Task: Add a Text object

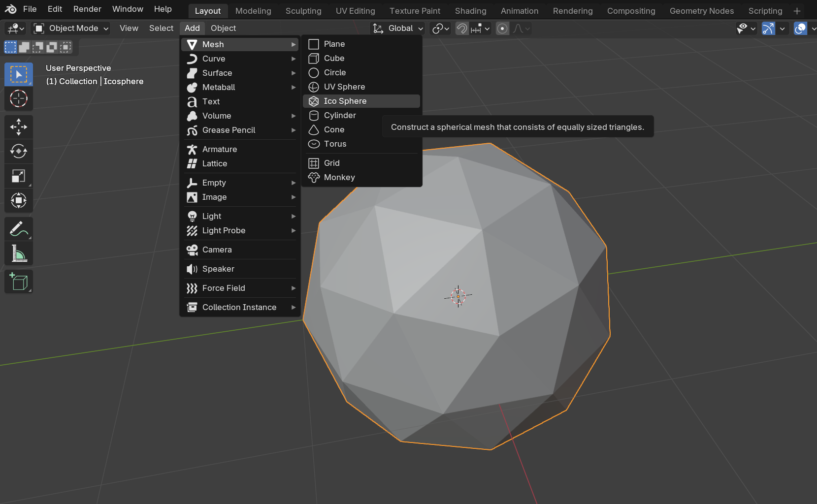Action: click(x=240, y=101)
